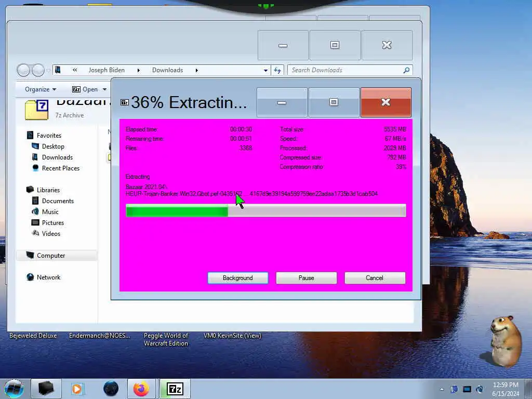This screenshot has height=399, width=532.
Task: Select Computer in the navigation pane
Action: [51, 256]
